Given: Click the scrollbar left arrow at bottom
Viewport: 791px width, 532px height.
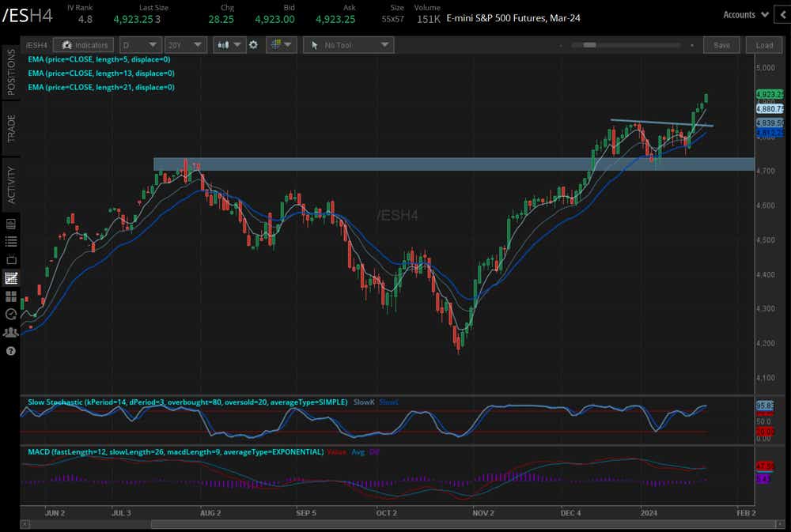Looking at the screenshot, I should pos(25,525).
